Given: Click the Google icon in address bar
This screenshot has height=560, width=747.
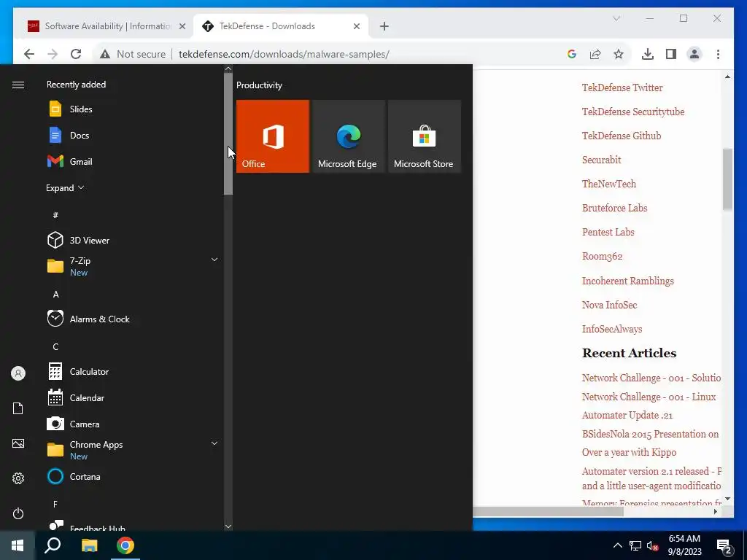Looking at the screenshot, I should tap(572, 54).
